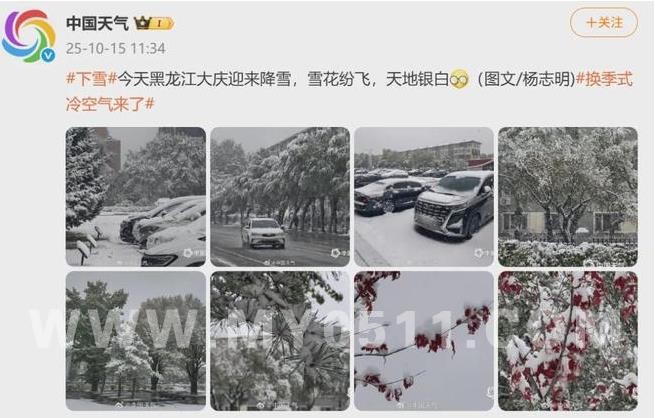Viewport: 655px width, 418px height.
Task: Click the watermark icon on minivan photo
Action: pos(479,253)
